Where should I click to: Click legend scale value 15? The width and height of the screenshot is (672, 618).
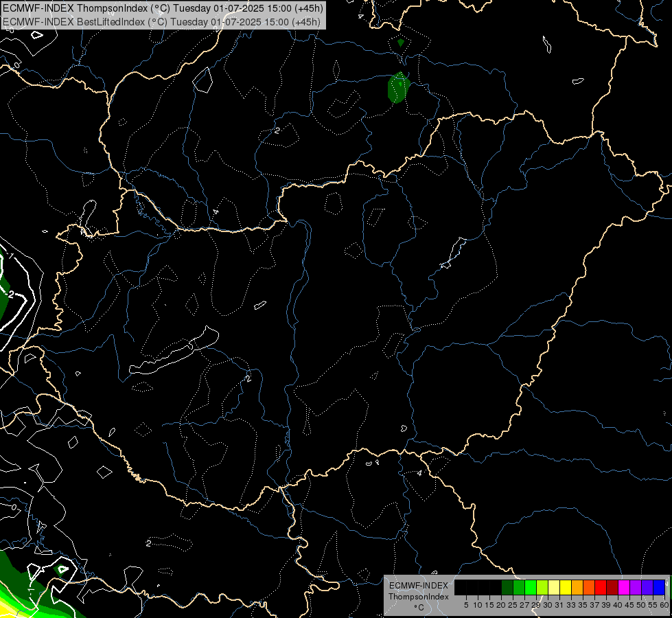tap(489, 605)
